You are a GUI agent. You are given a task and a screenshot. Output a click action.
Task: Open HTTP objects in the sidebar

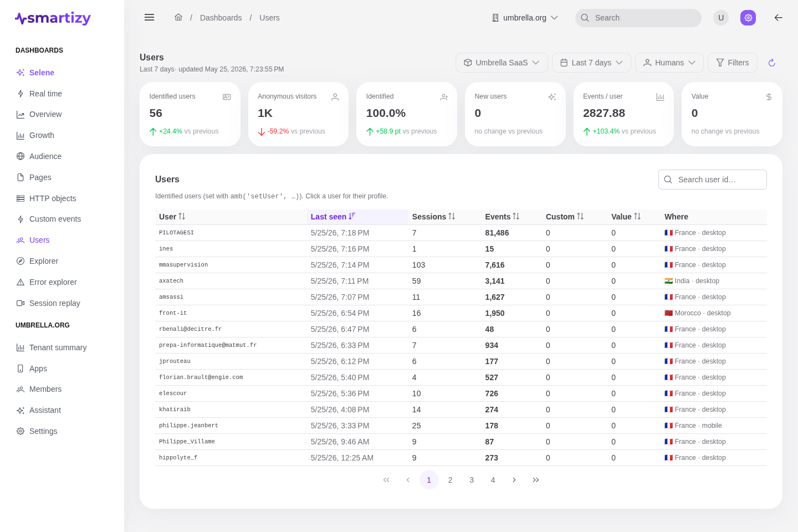click(x=62, y=198)
